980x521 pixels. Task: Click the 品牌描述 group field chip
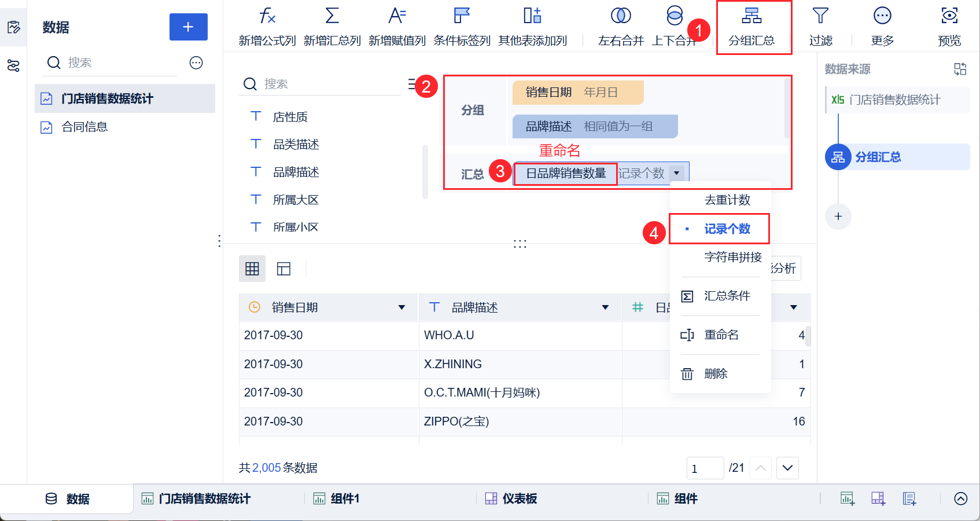(x=595, y=126)
